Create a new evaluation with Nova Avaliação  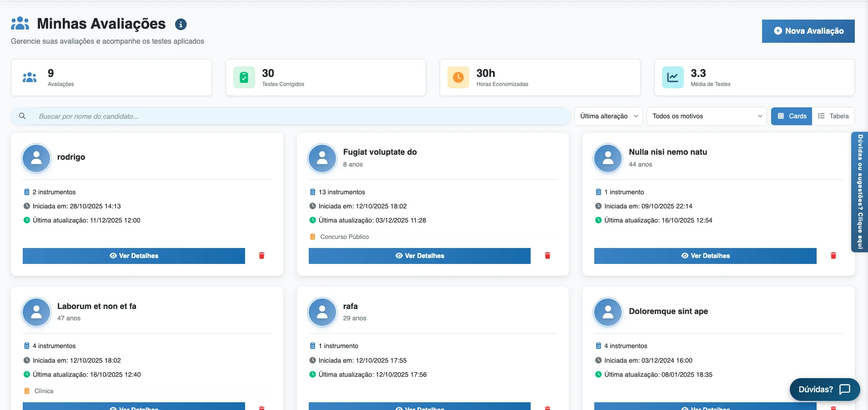808,31
